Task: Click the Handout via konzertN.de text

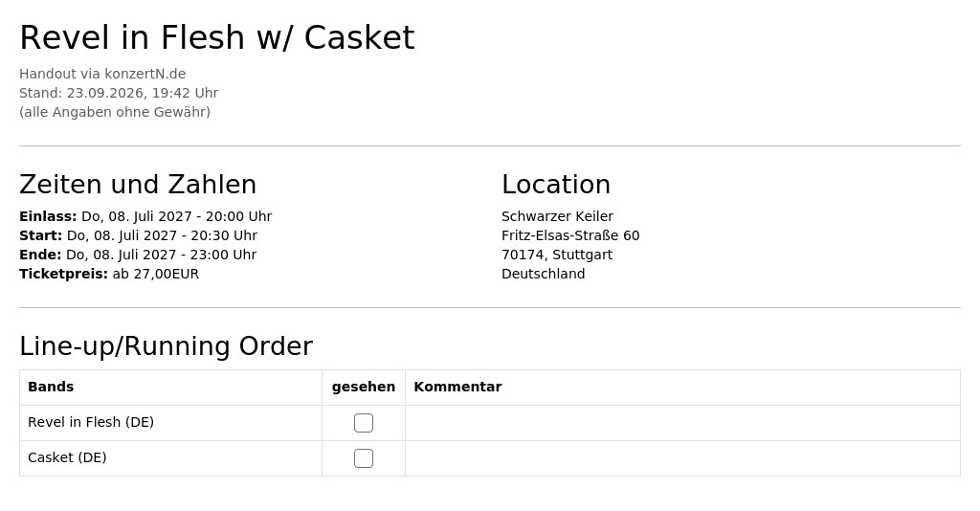Action: pos(102,74)
